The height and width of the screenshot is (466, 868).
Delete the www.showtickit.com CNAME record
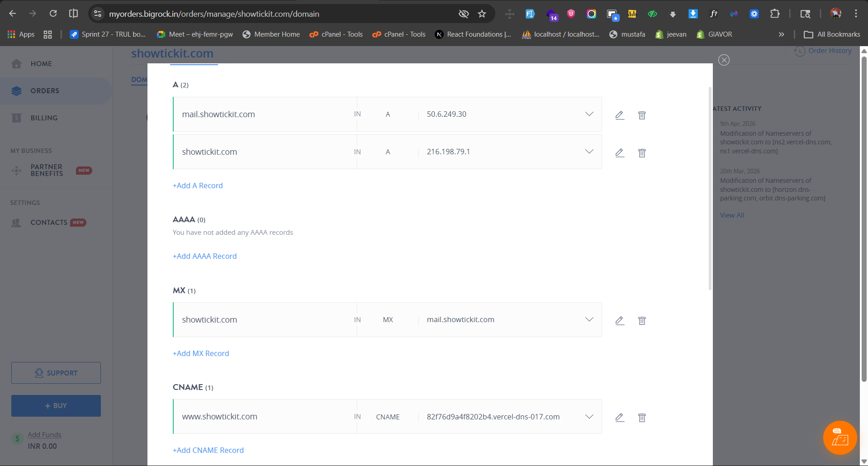tap(642, 417)
